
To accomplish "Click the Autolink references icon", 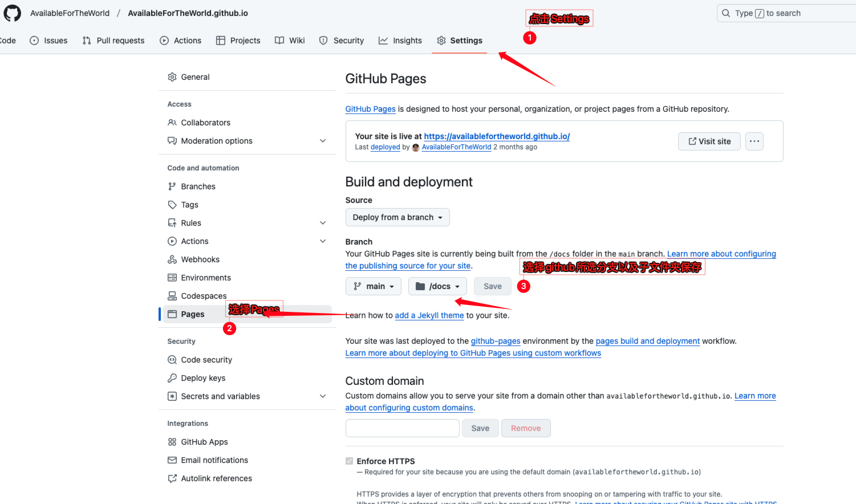I will pyautogui.click(x=172, y=478).
